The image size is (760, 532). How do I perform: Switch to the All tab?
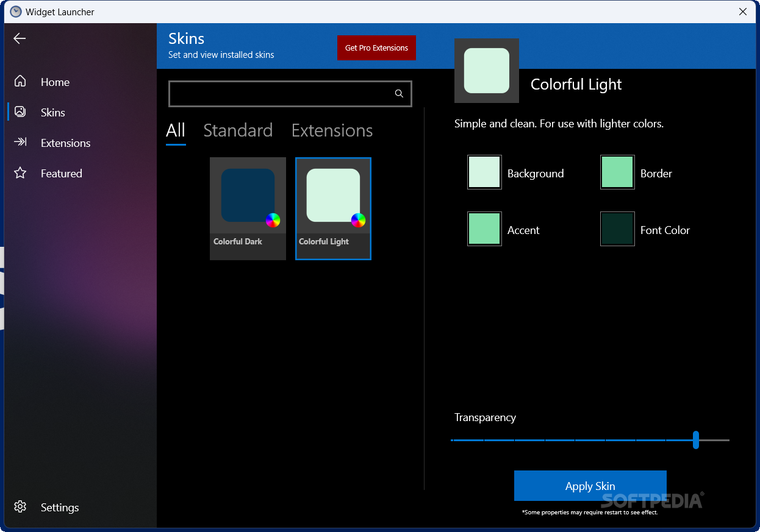(x=176, y=130)
